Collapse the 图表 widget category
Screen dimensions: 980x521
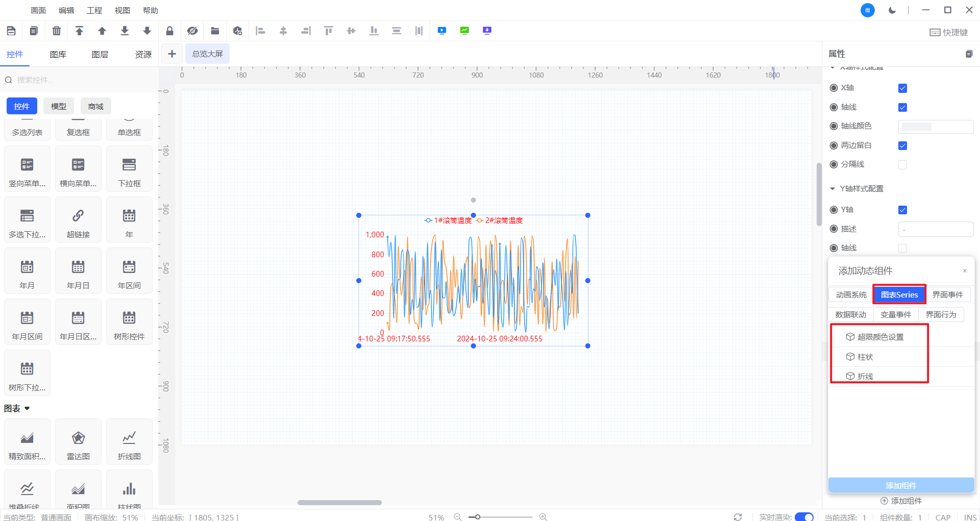27,408
